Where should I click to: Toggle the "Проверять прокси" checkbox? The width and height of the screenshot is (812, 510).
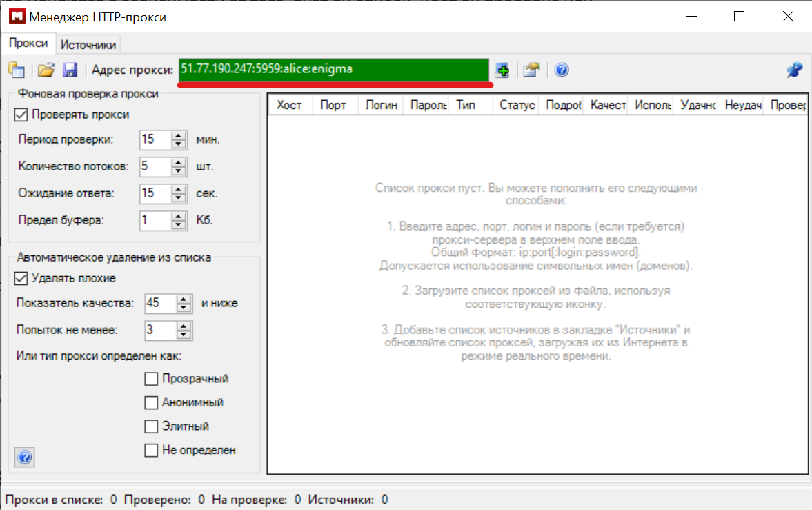(x=21, y=115)
